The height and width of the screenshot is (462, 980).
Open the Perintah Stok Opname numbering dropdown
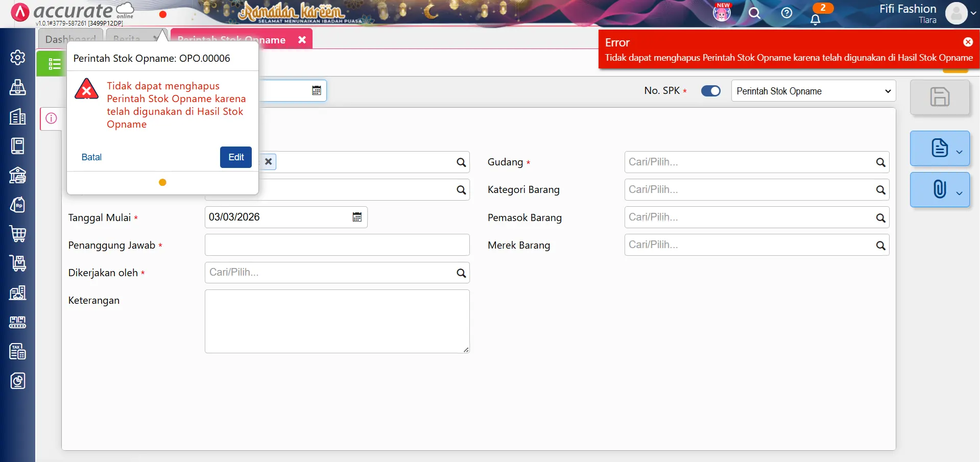[x=813, y=91]
